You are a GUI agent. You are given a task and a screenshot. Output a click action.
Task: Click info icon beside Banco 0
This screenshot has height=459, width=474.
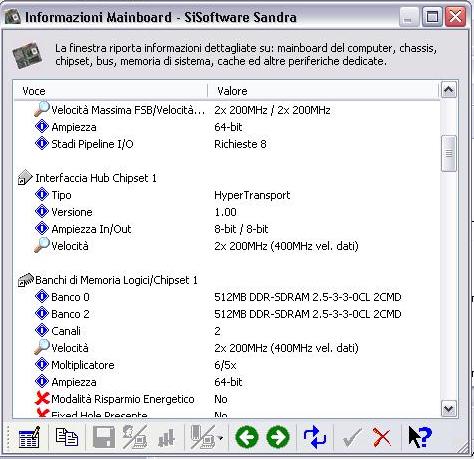42,296
